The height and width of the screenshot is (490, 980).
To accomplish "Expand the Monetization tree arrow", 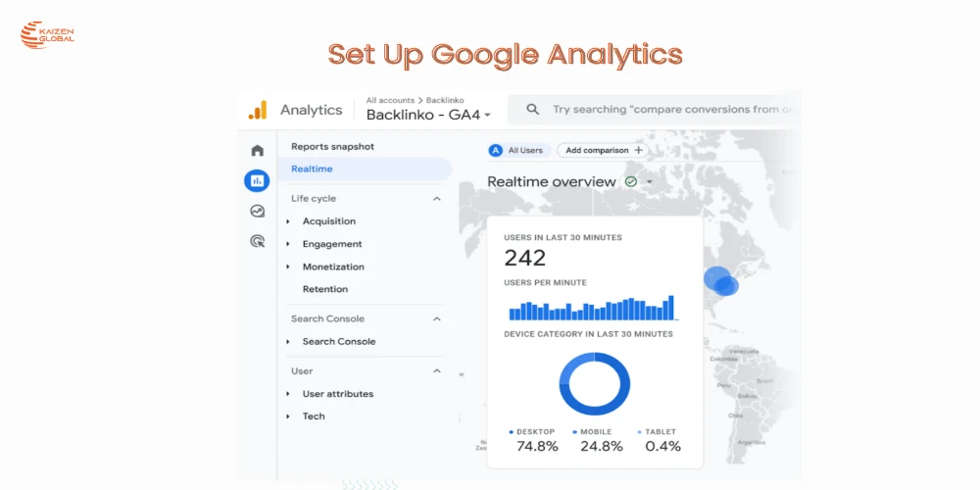I will [x=288, y=267].
